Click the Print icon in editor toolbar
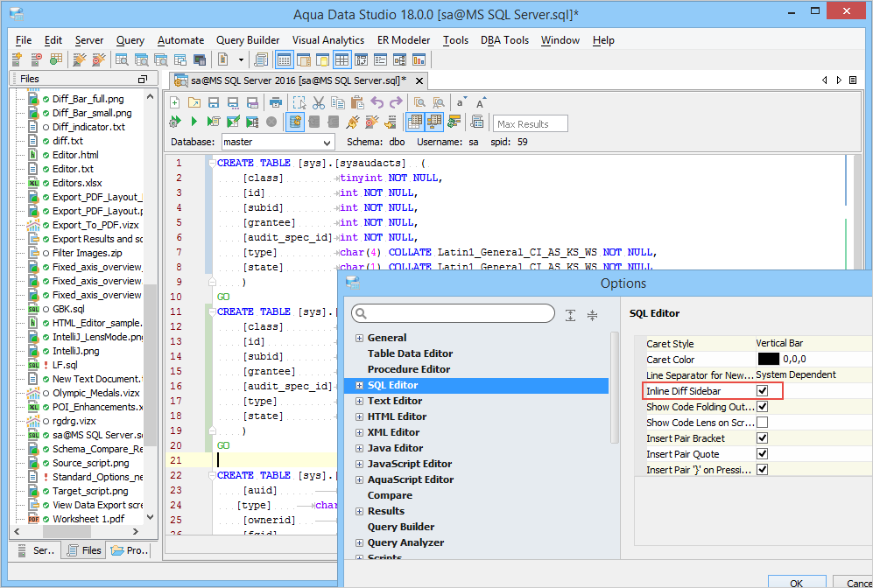873x588 pixels. click(277, 102)
